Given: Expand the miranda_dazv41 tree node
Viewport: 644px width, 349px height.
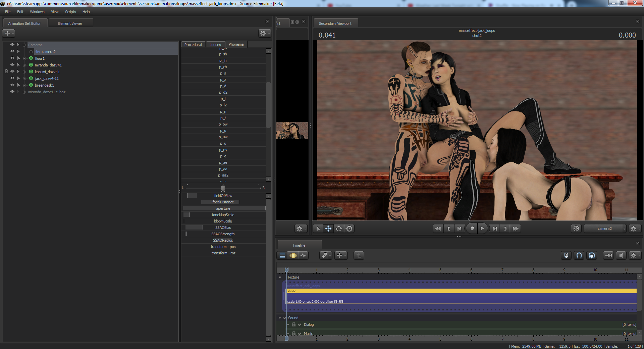Looking at the screenshot, I should click(x=24, y=65).
